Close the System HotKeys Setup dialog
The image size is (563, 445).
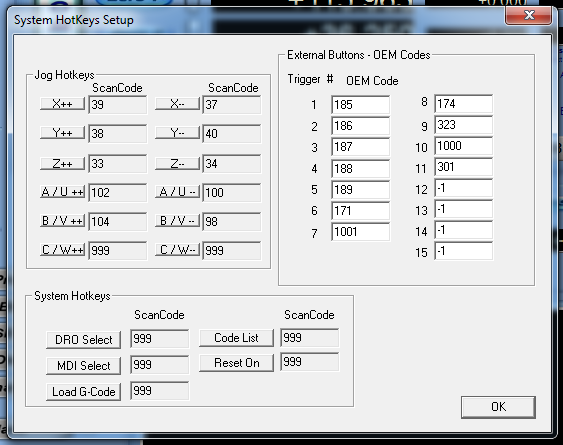[529, 15]
